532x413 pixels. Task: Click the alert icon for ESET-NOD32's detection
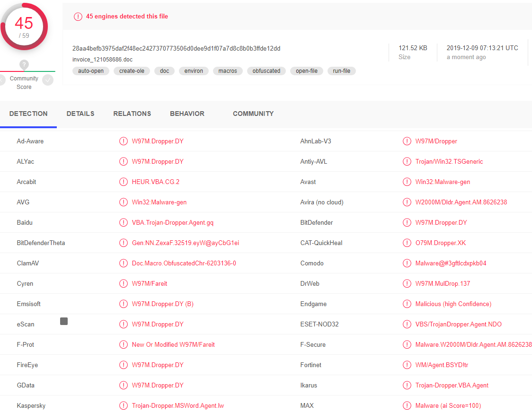click(x=407, y=324)
